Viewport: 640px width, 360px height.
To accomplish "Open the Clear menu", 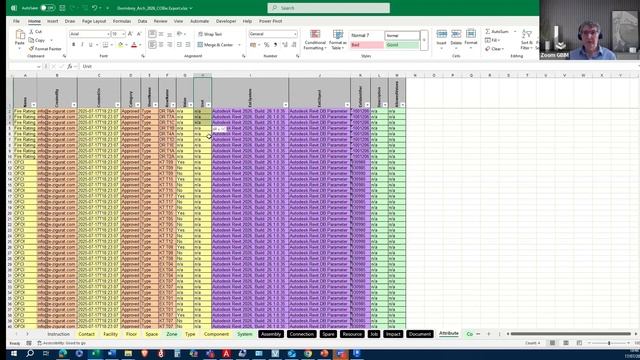I will 494,49.
